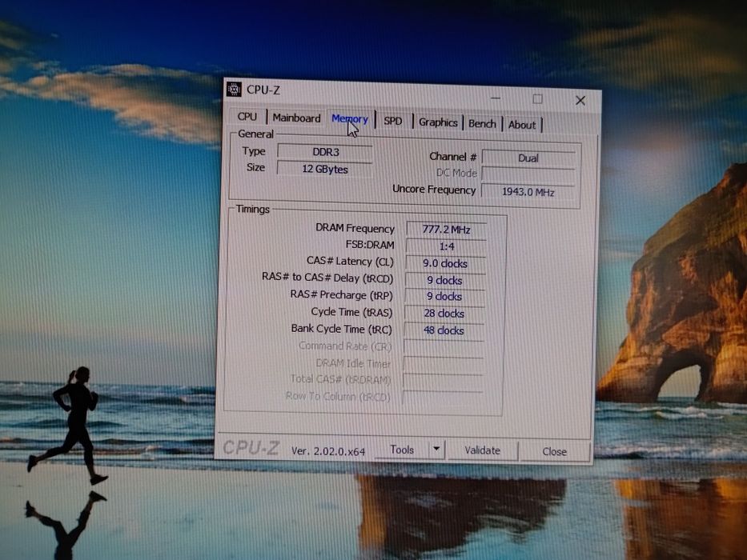Go to the Bench tab

[x=482, y=124]
